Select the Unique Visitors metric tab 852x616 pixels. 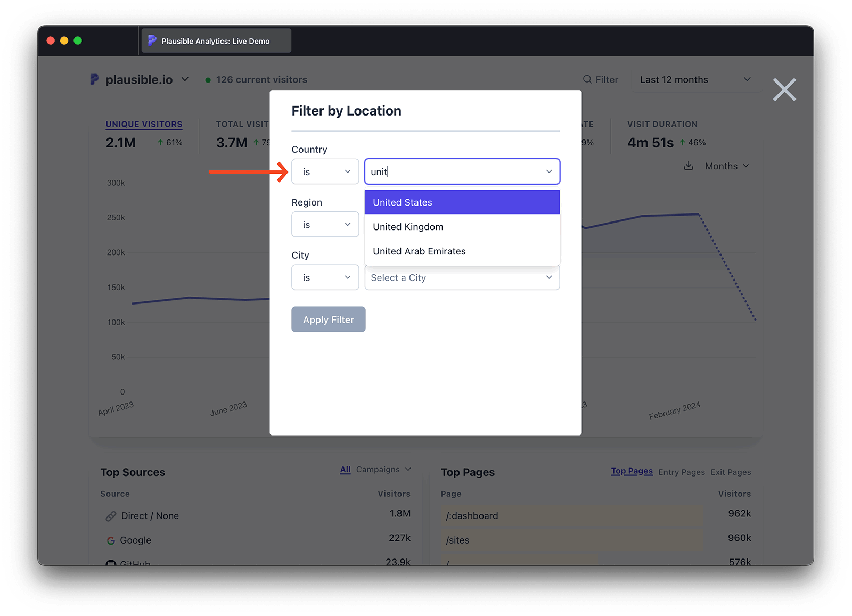pos(144,124)
